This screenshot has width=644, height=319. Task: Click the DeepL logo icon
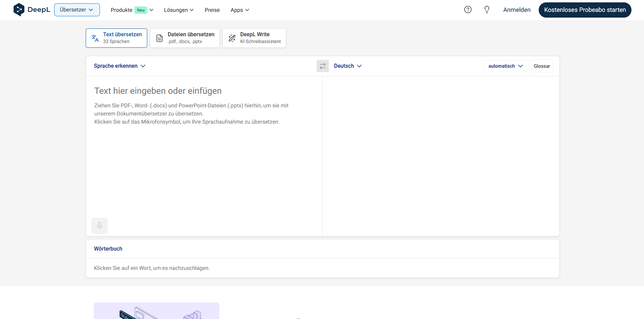(x=19, y=10)
